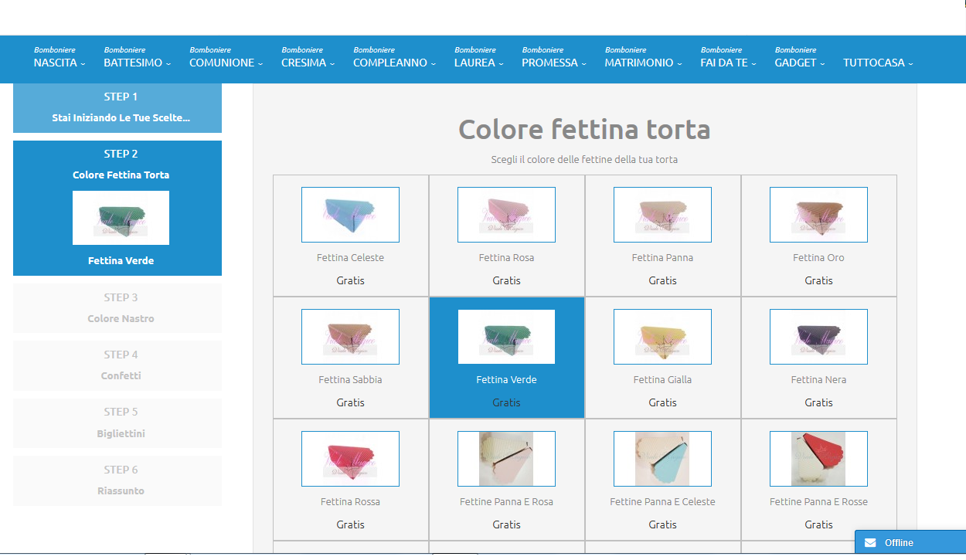This screenshot has width=966, height=560.
Task: Click the Fettina Sabbia label
Action: point(350,379)
